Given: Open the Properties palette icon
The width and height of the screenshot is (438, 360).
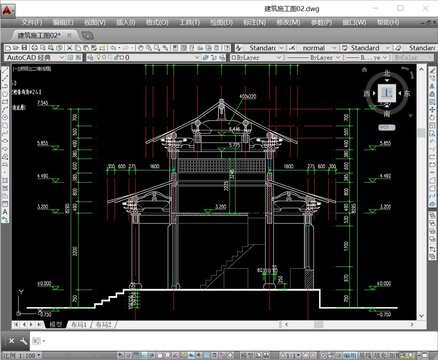Looking at the screenshot, I should click(175, 48).
